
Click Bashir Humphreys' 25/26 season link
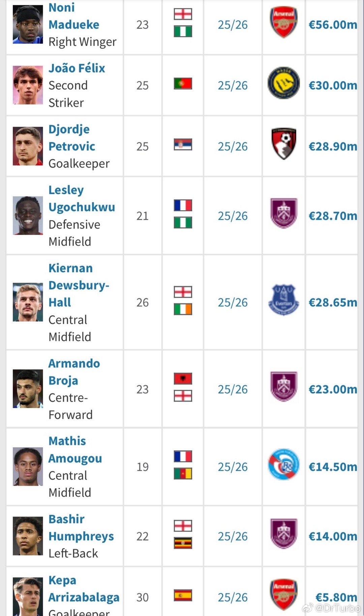(x=233, y=536)
